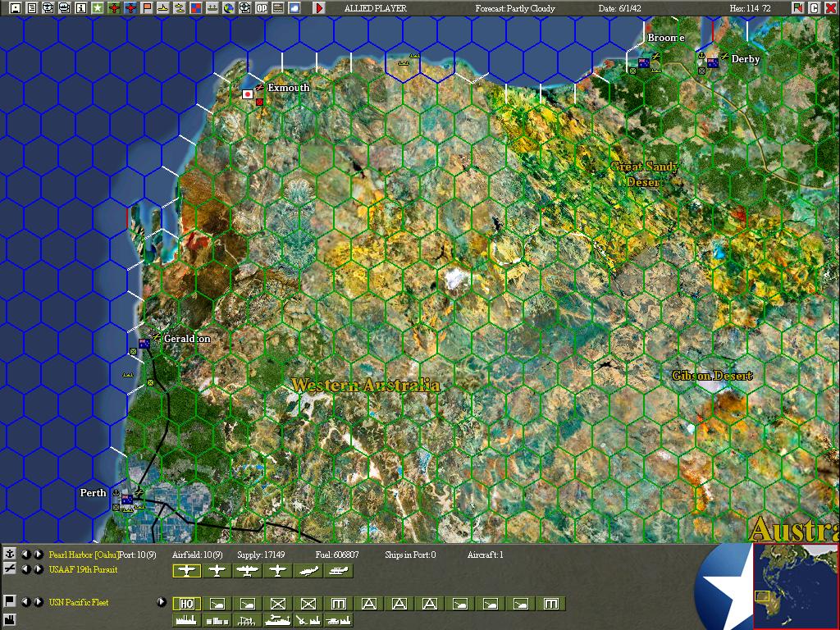
Task: Go to next base with Pearl Harbor right arrow
Action: [x=38, y=555]
